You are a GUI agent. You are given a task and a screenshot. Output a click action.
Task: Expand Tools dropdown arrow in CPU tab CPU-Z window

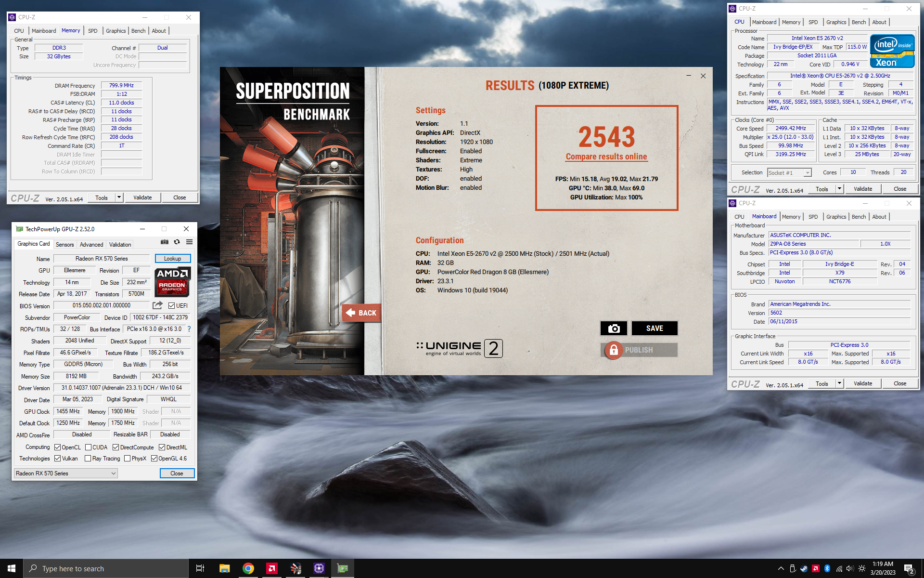coord(839,189)
